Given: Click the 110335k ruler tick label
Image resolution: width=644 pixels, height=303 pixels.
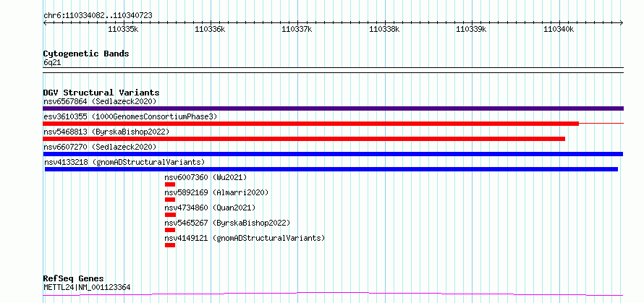Looking at the screenshot, I should [x=123, y=29].
